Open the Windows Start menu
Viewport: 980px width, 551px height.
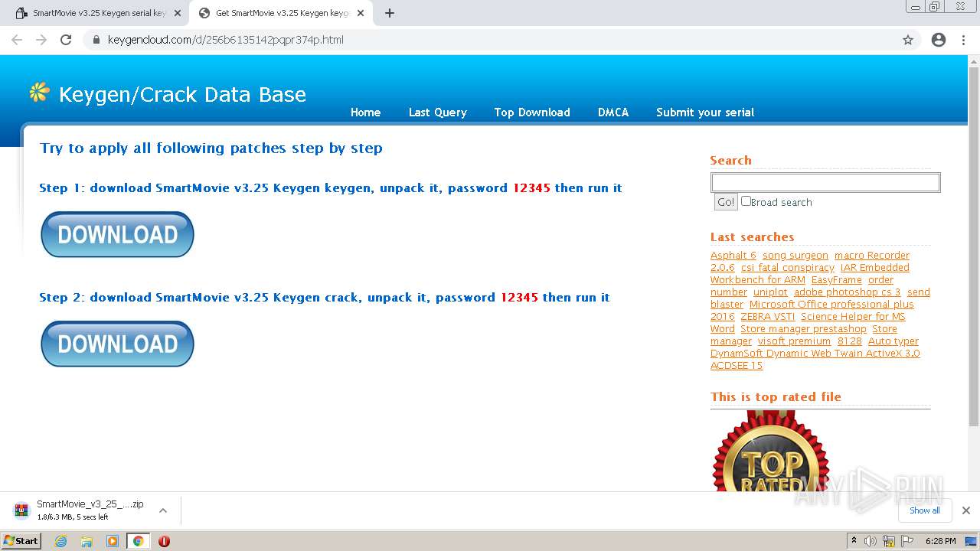21,541
